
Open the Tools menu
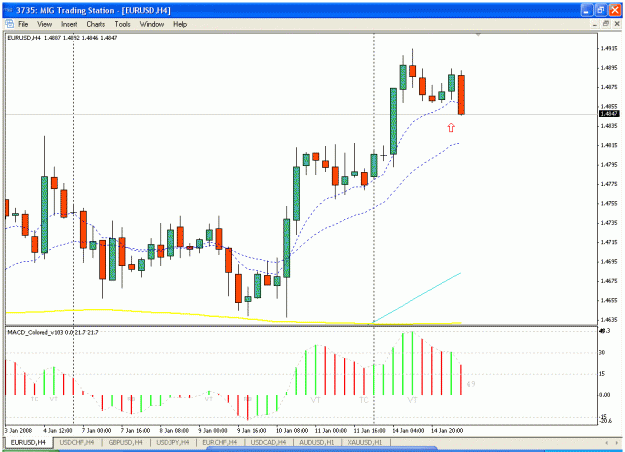(122, 24)
